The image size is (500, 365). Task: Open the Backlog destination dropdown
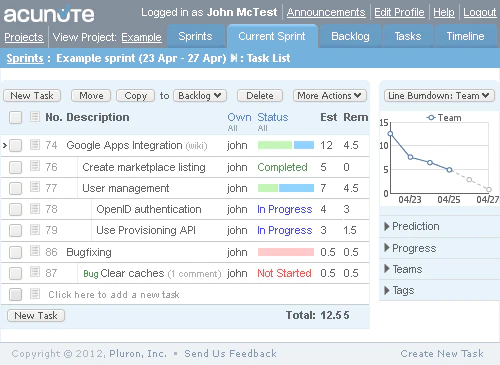(200, 96)
